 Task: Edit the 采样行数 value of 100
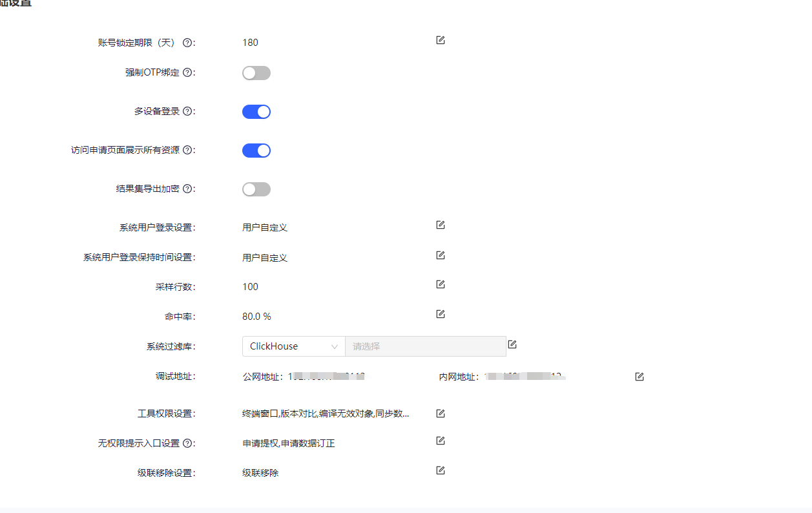(441, 284)
